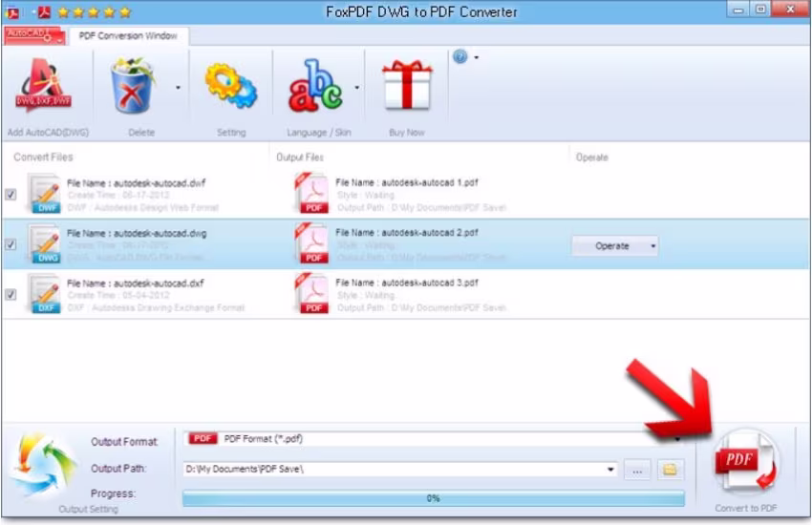
Task: Select the PDF Conversion Window tab
Action: (x=128, y=35)
